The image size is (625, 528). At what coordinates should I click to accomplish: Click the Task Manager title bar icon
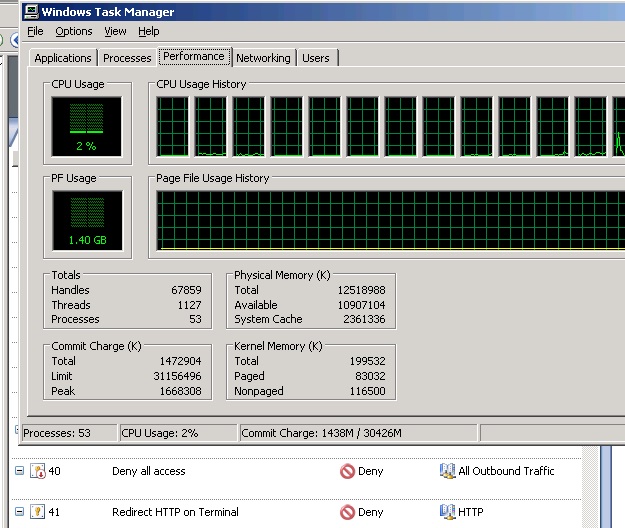(x=31, y=12)
